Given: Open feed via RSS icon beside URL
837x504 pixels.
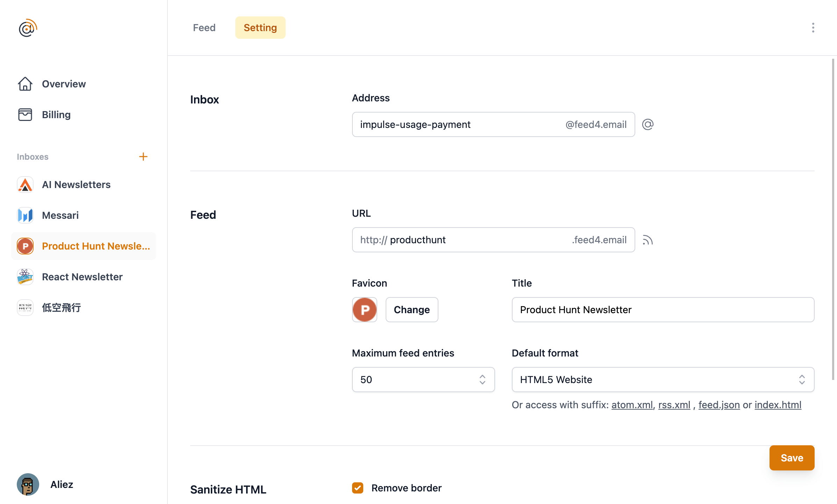Looking at the screenshot, I should (648, 240).
